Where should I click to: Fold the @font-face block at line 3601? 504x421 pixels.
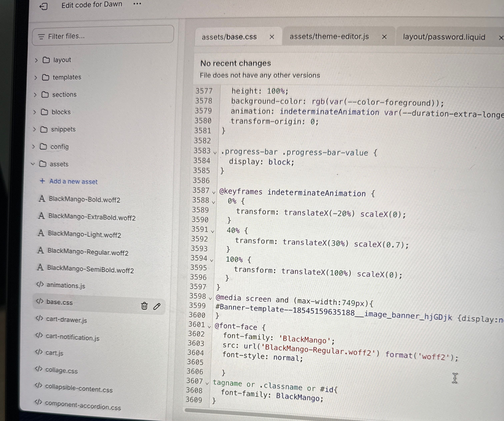209,327
